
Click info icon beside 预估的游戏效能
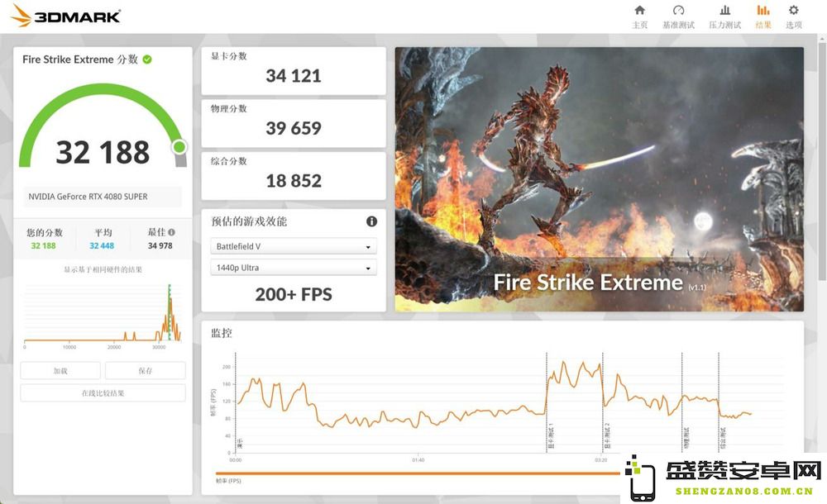coord(372,221)
